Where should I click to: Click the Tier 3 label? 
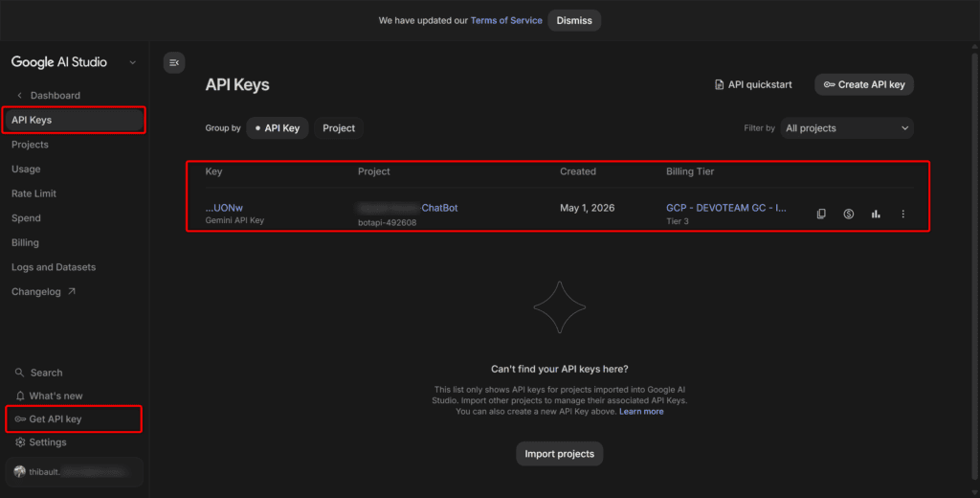[x=678, y=221]
